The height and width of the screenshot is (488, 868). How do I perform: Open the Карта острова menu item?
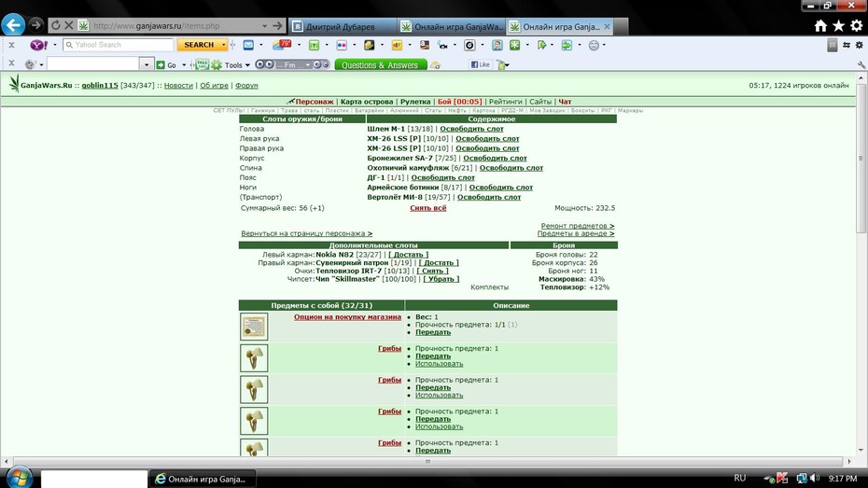tap(367, 102)
